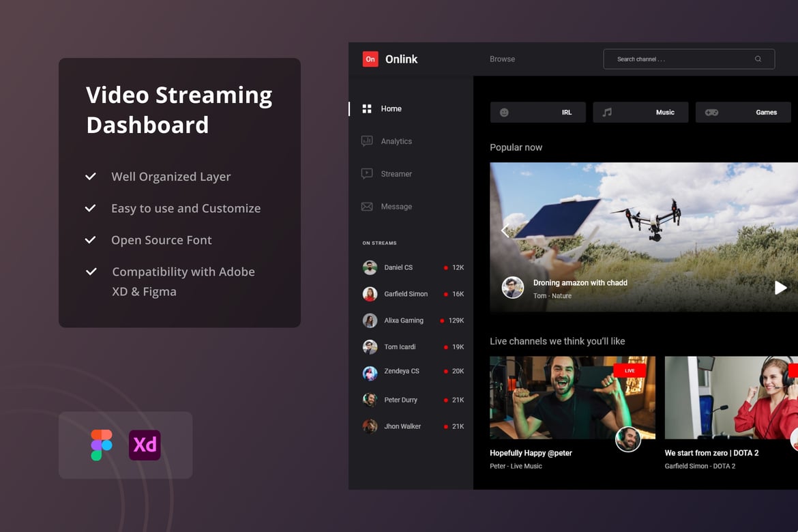The height and width of the screenshot is (532, 798).
Task: Click the LIVE badge on Peter's stream
Action: 630,370
